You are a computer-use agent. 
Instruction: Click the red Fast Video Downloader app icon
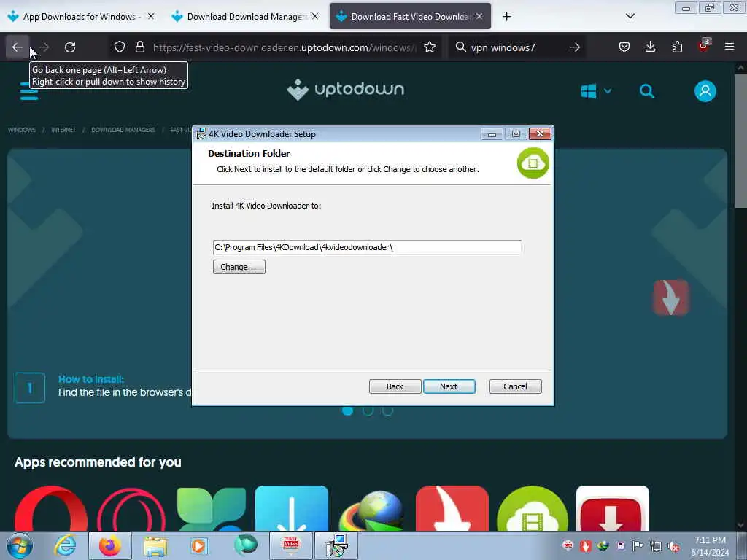(x=671, y=297)
